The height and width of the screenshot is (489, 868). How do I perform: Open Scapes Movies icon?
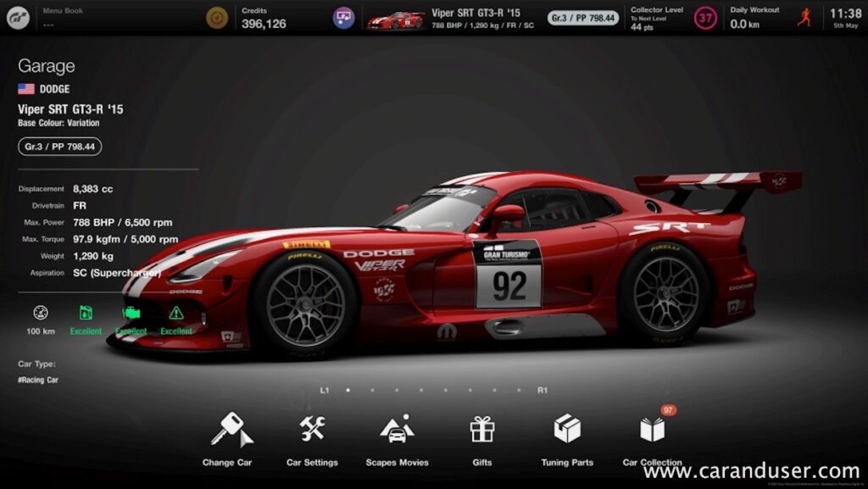[397, 430]
